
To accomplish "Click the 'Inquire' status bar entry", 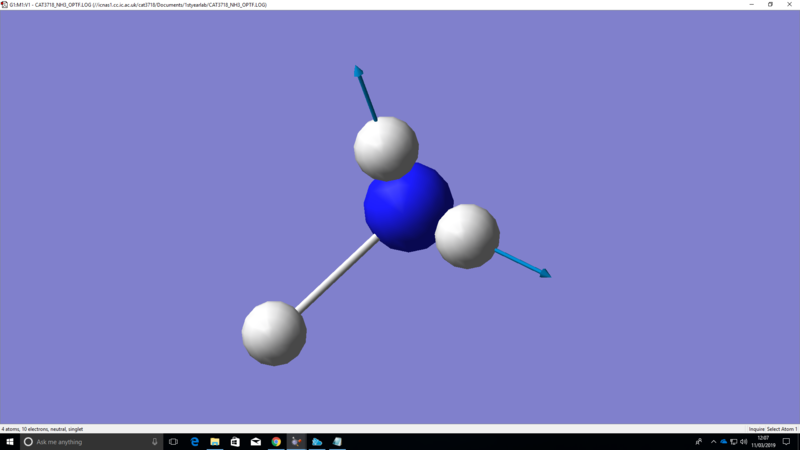I will pyautogui.click(x=756, y=429).
